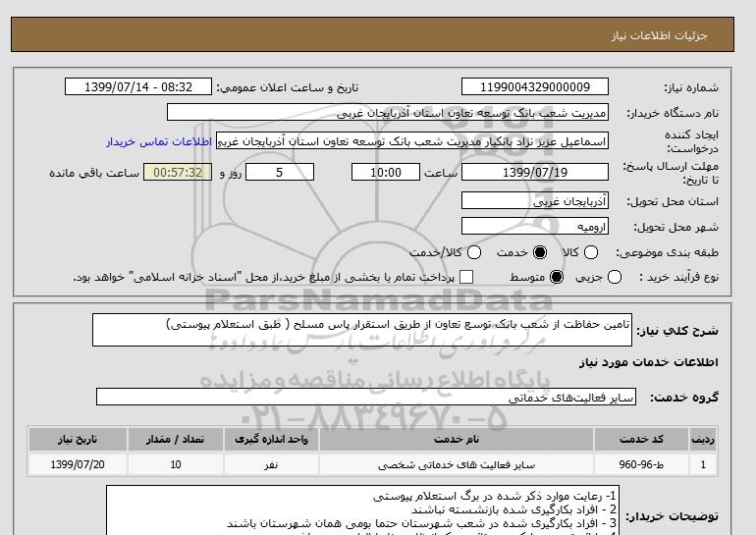Click the تعداد / مقدار column header
The width and height of the screenshot is (756, 535).
176,440
